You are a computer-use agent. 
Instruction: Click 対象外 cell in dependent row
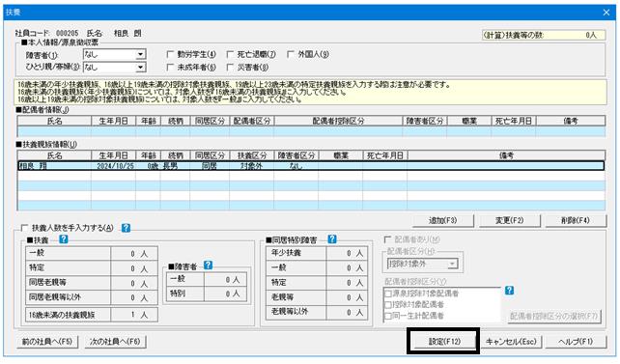coord(251,166)
